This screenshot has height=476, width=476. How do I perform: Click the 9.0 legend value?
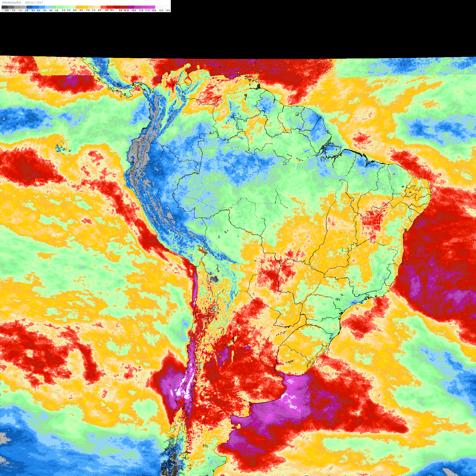pyautogui.click(x=112, y=10)
